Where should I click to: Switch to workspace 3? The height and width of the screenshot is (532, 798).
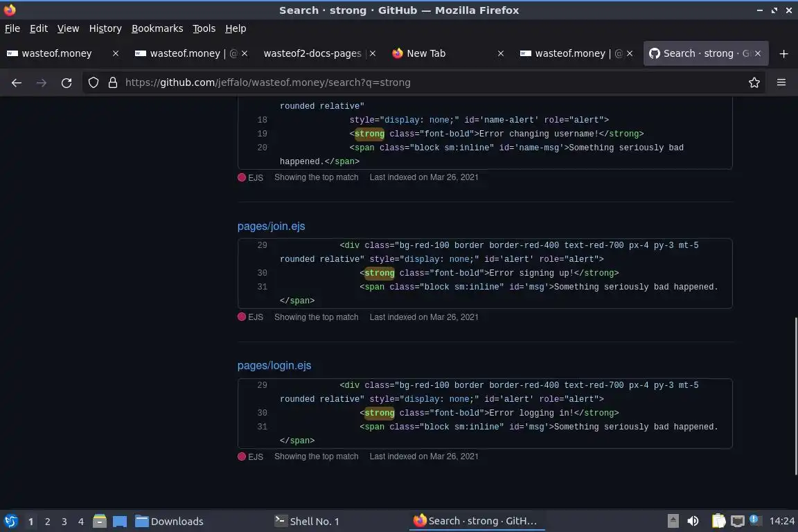[64, 522]
